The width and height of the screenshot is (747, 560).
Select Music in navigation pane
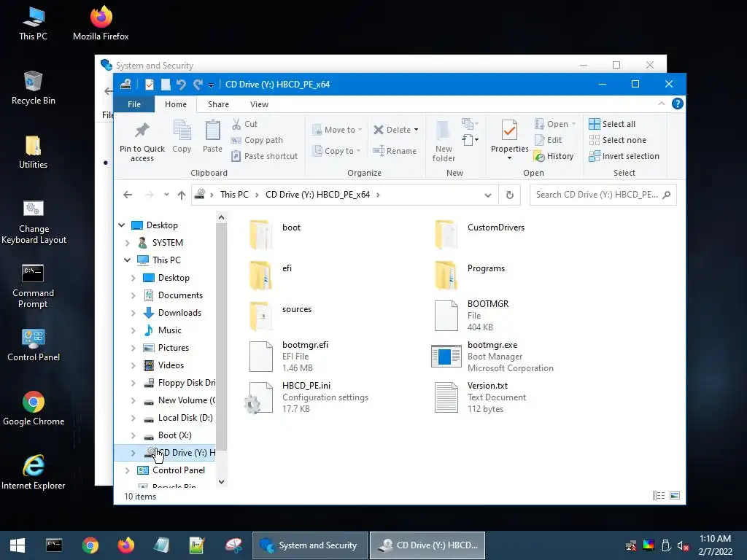(x=169, y=330)
